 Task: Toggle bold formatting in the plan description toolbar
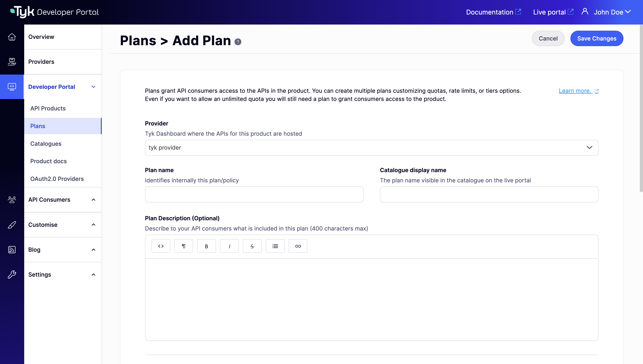click(x=206, y=246)
